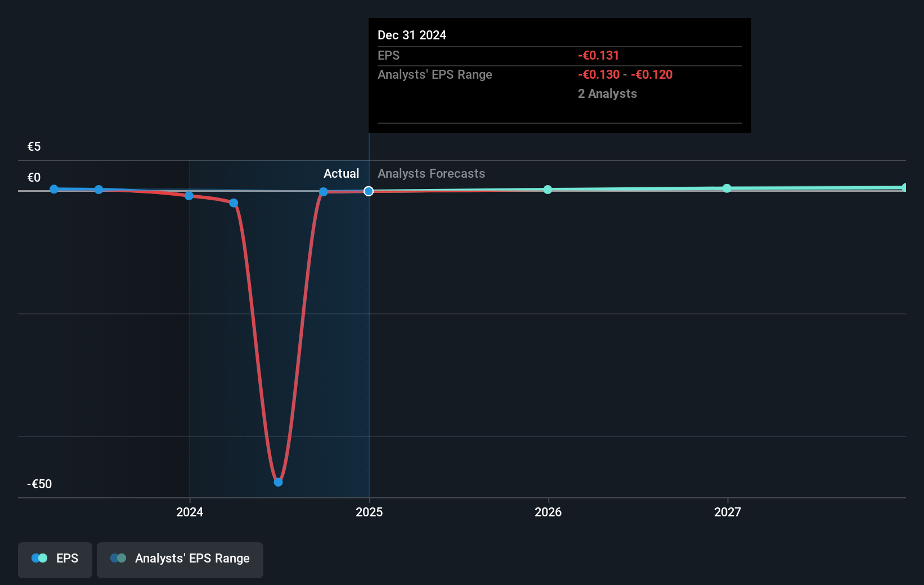Click the 2025 x-axis label

[369, 512]
